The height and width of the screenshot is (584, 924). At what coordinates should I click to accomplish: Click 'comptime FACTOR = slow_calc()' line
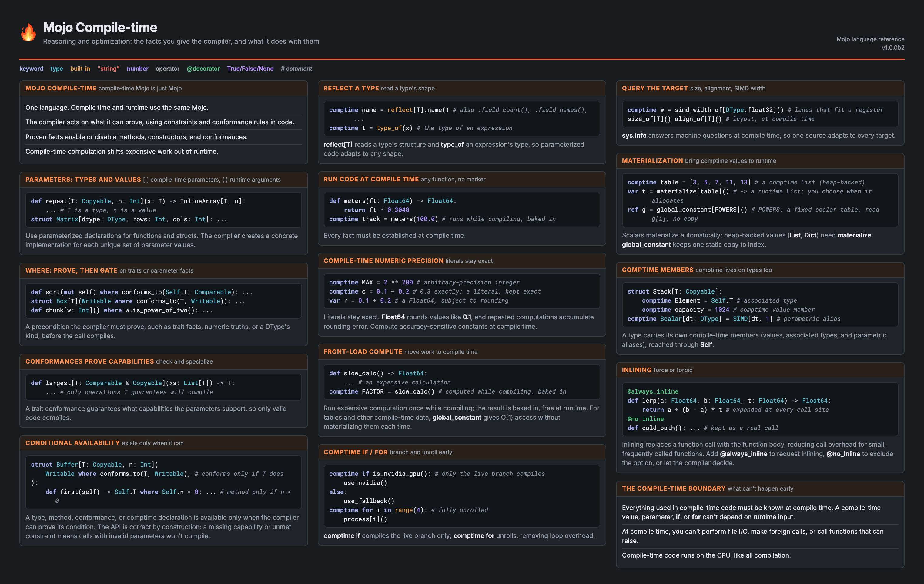(x=447, y=392)
